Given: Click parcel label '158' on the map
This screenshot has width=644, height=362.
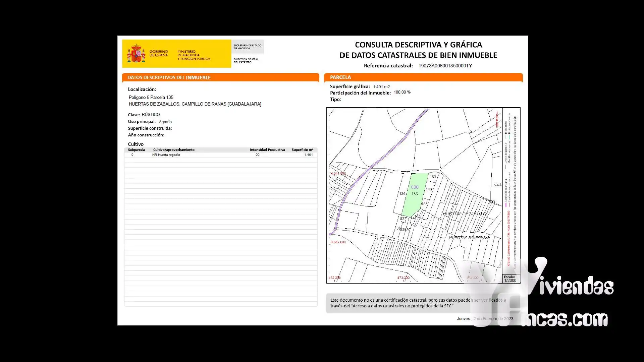Looking at the screenshot, I should pyautogui.click(x=424, y=204).
